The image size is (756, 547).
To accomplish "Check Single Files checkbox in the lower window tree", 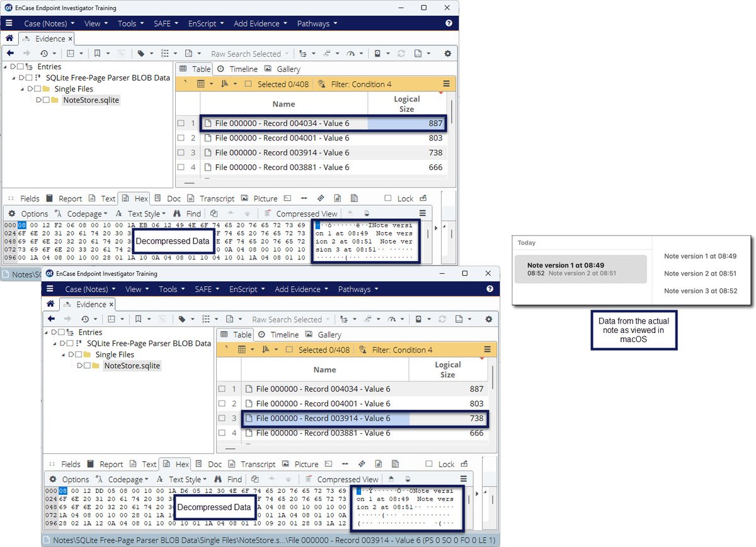I will [x=79, y=354].
